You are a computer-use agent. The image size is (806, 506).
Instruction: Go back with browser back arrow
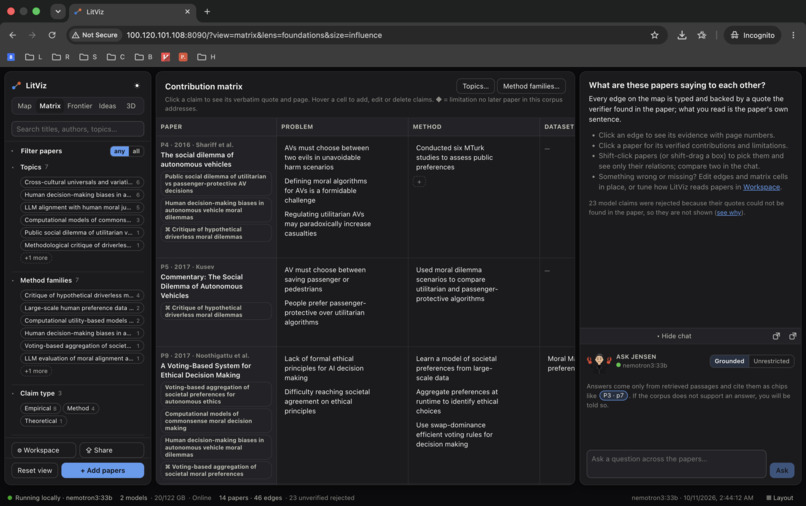pos(13,35)
